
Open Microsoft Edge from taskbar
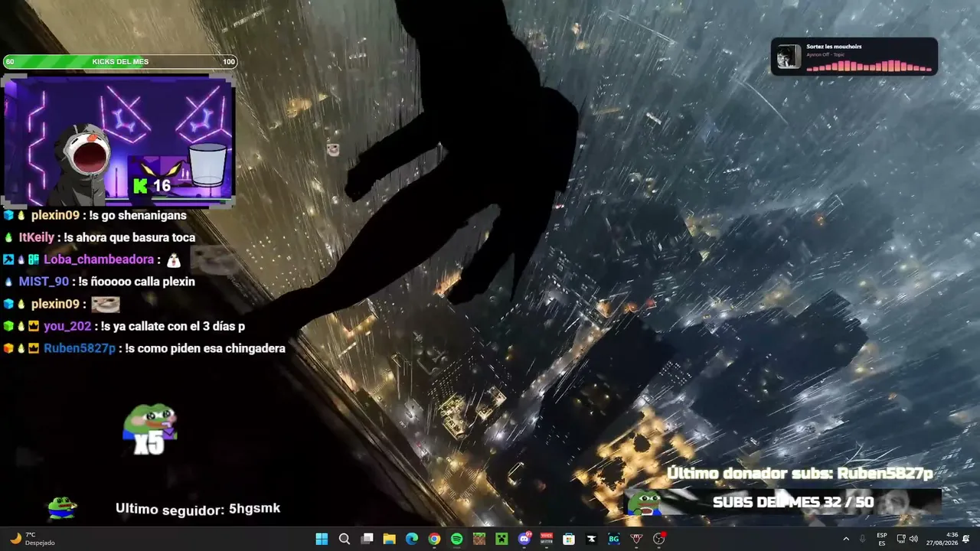pos(412,539)
